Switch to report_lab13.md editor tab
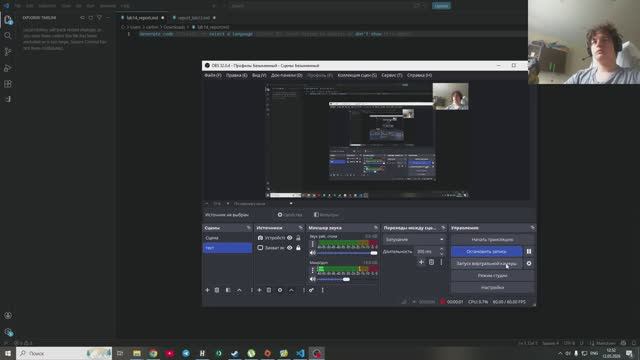The width and height of the screenshot is (640, 360). [193, 18]
